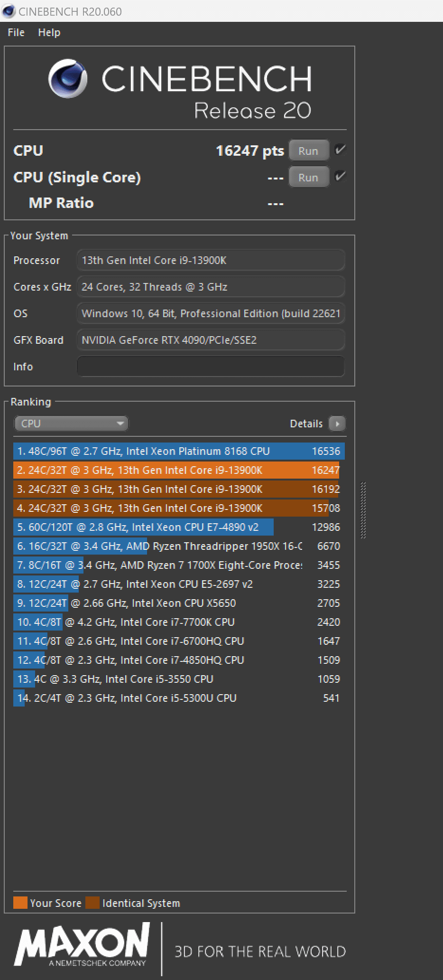Run the CPU (Single Core) benchmark

308,178
